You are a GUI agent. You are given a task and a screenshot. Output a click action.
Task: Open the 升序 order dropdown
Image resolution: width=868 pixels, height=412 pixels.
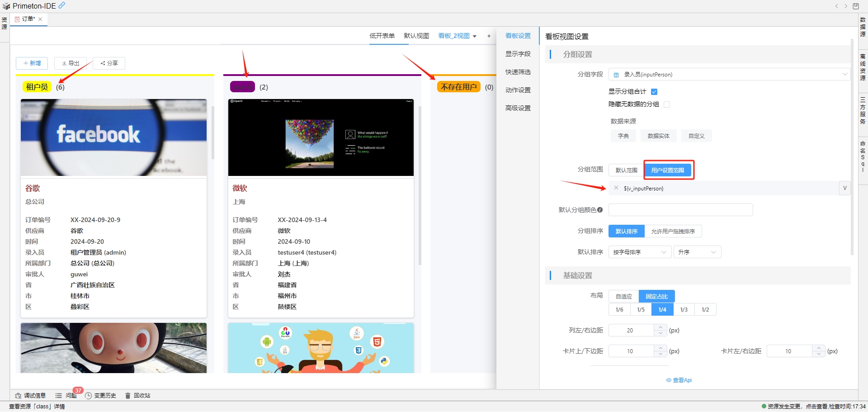pos(697,252)
